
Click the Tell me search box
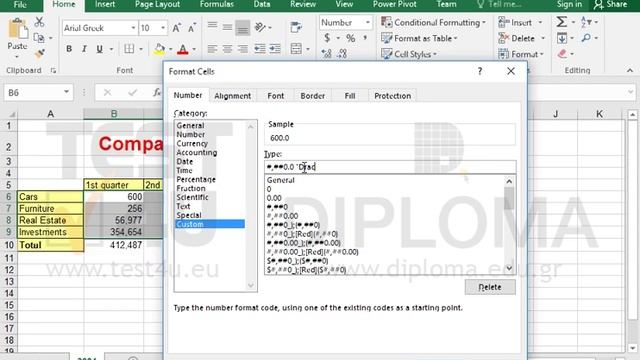coord(499,4)
